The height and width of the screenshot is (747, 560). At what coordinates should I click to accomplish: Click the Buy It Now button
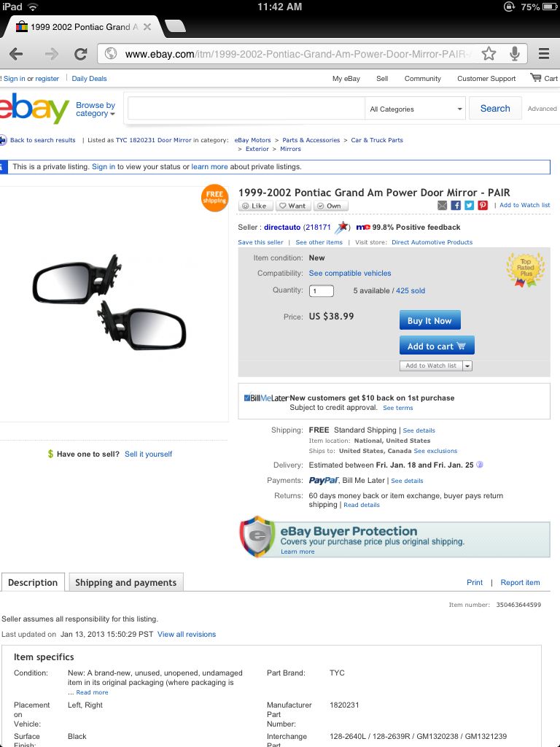pyautogui.click(x=430, y=320)
